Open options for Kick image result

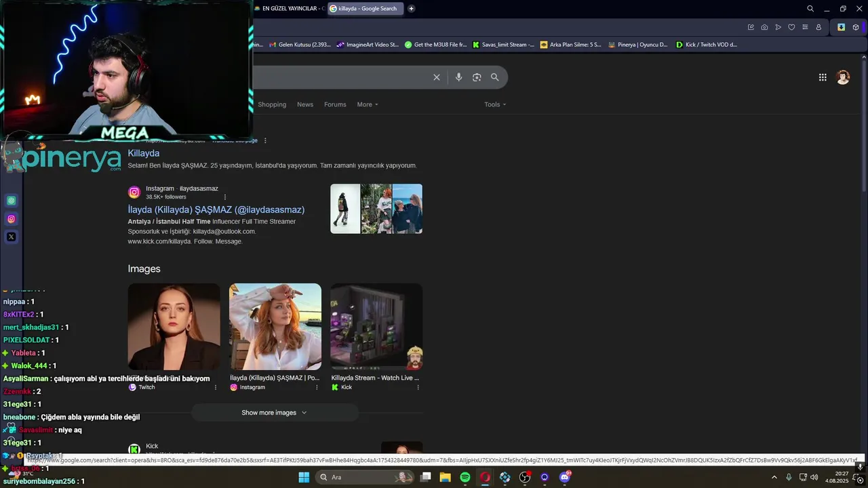coord(418,387)
